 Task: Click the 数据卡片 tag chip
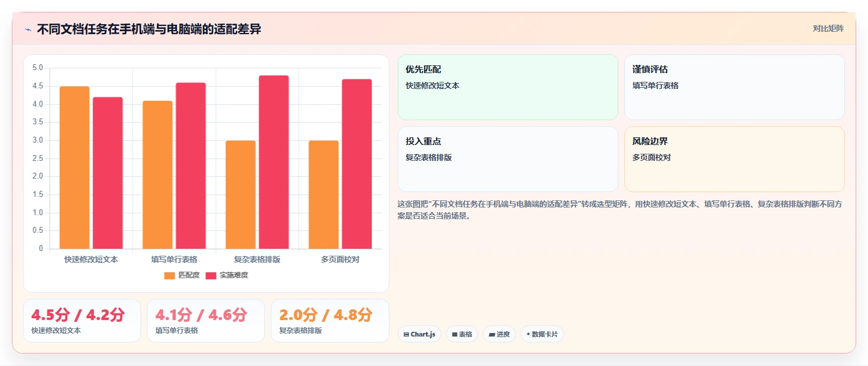click(x=542, y=334)
